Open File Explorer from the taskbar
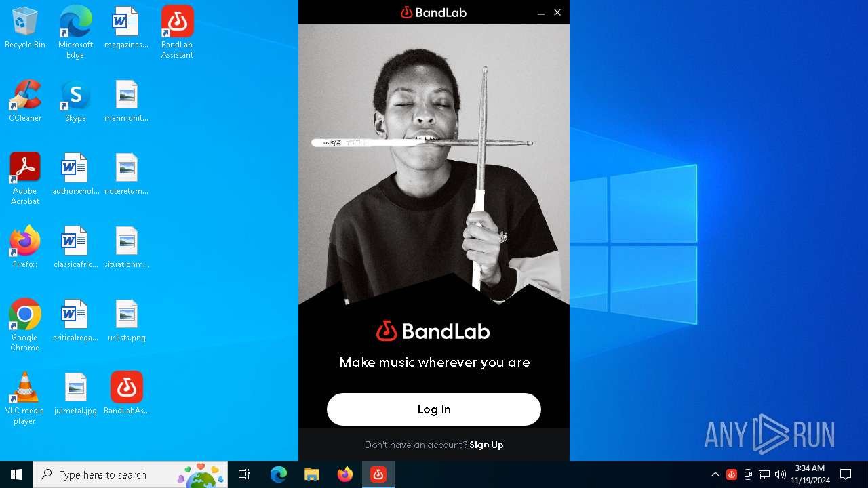Viewport: 868px width, 488px height. pos(311,474)
